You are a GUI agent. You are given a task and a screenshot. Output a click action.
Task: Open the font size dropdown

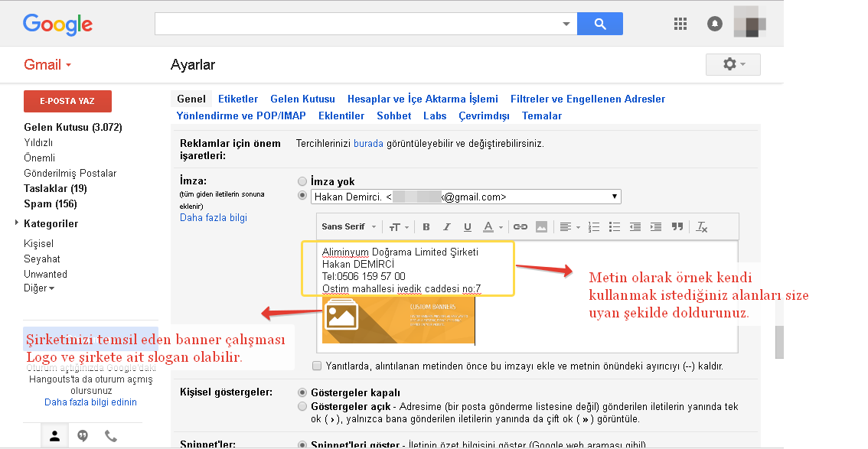point(399,226)
